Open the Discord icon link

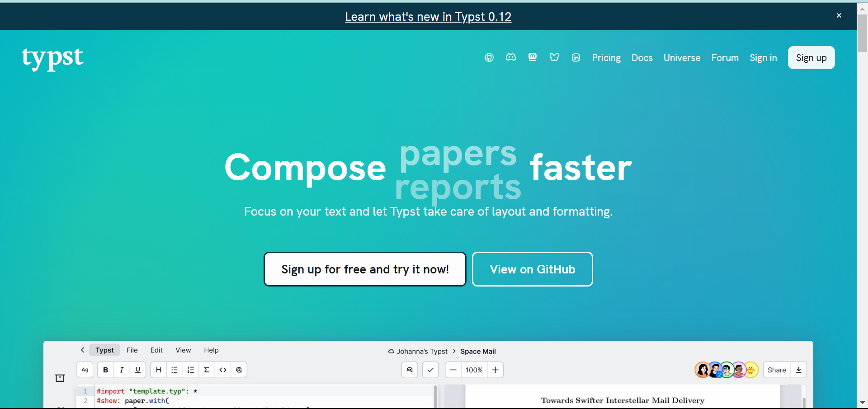511,57
